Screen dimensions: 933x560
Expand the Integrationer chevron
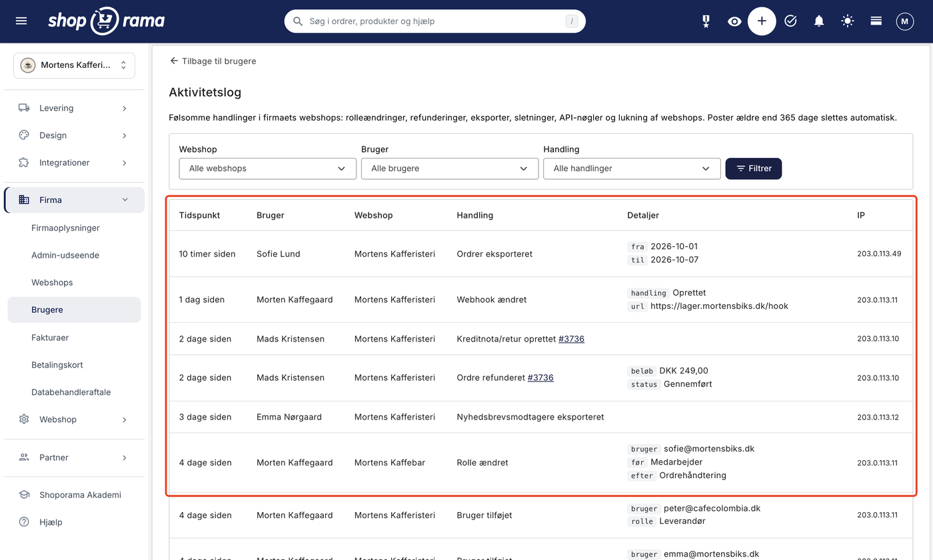[x=125, y=162]
